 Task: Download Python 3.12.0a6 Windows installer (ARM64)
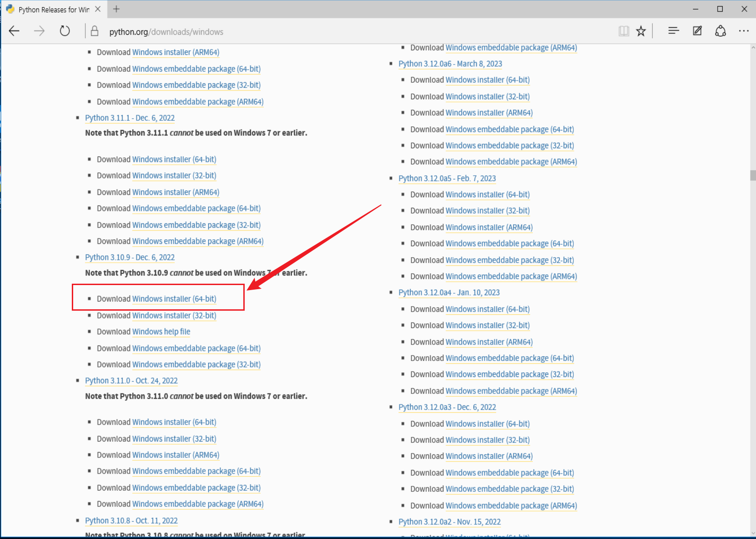(x=489, y=113)
